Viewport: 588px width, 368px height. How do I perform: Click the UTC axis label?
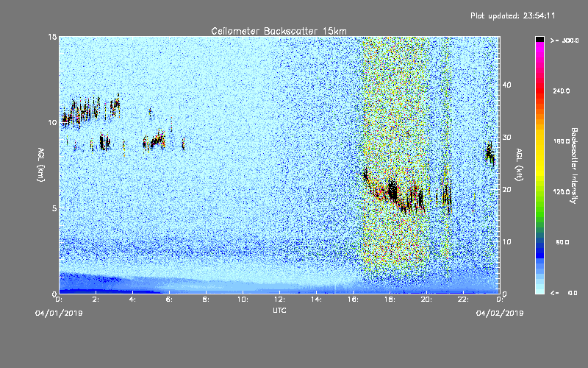[x=279, y=310]
